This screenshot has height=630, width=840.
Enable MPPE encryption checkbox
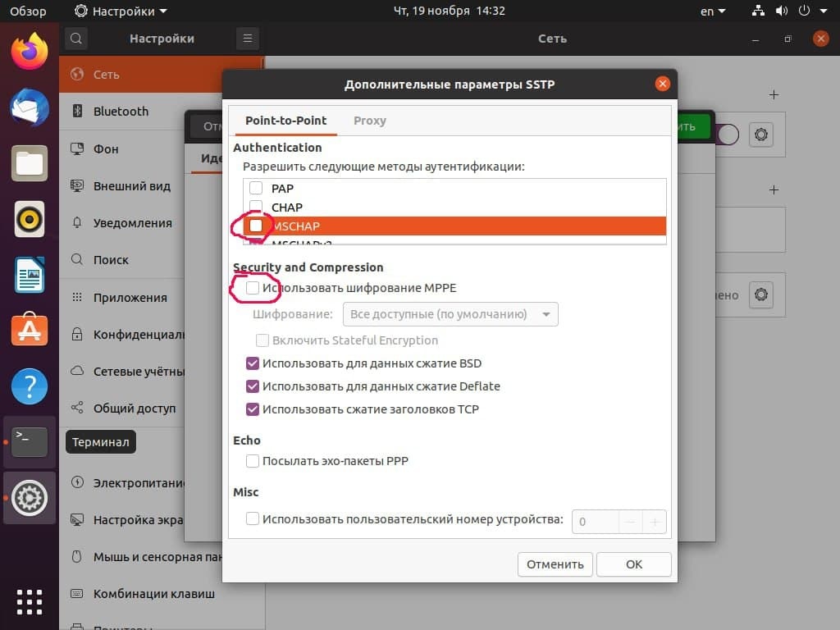(x=253, y=288)
